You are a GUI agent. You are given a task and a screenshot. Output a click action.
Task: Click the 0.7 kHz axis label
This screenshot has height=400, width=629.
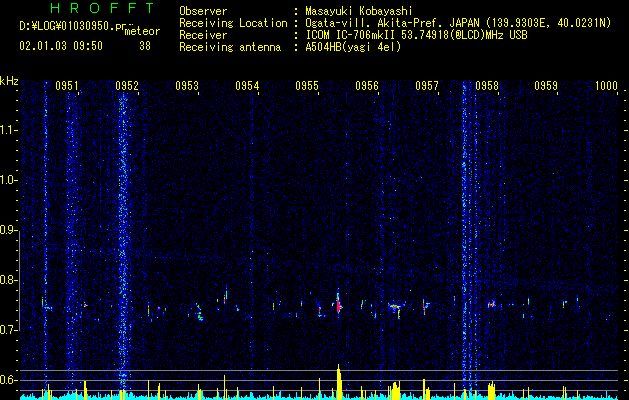9,330
